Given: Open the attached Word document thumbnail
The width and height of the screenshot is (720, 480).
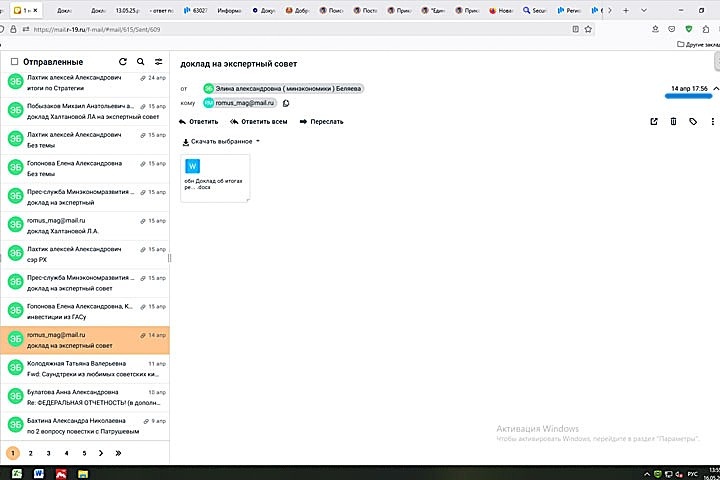Looking at the screenshot, I should [x=215, y=178].
